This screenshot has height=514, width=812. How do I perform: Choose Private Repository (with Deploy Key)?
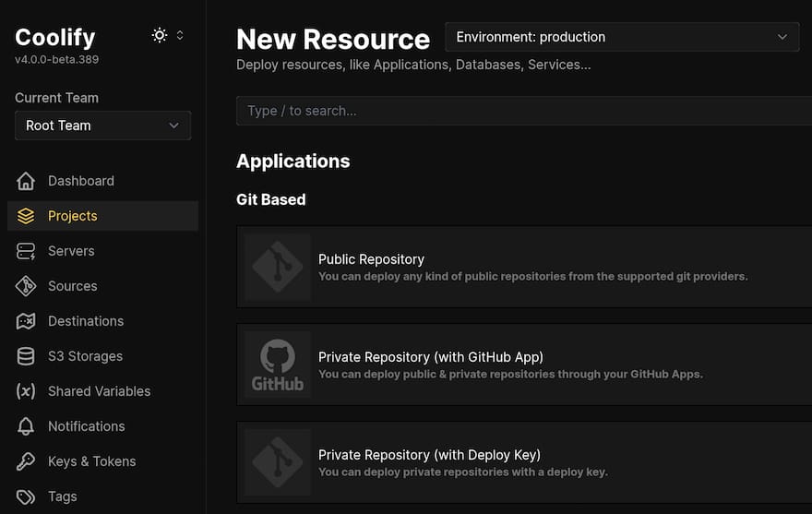pyautogui.click(x=524, y=462)
